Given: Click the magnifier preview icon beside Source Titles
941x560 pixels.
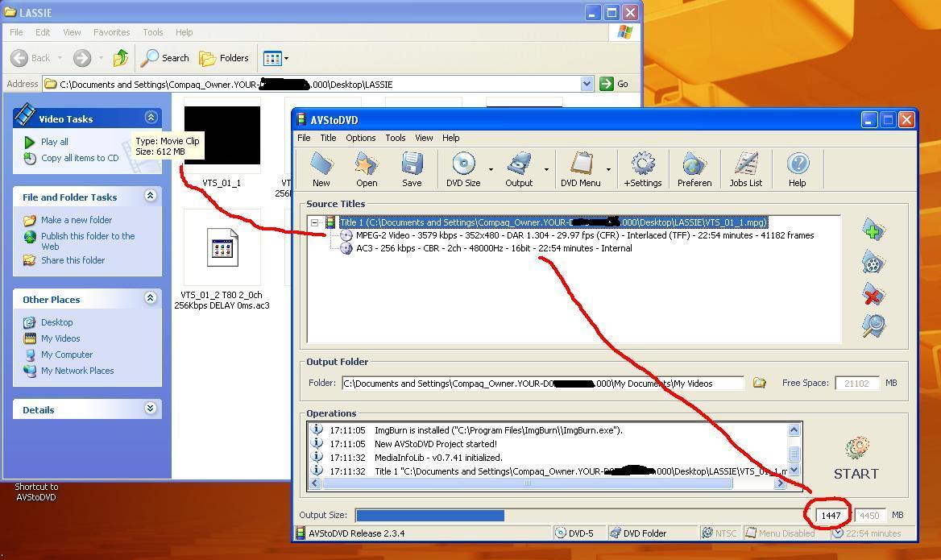Looking at the screenshot, I should (x=873, y=326).
